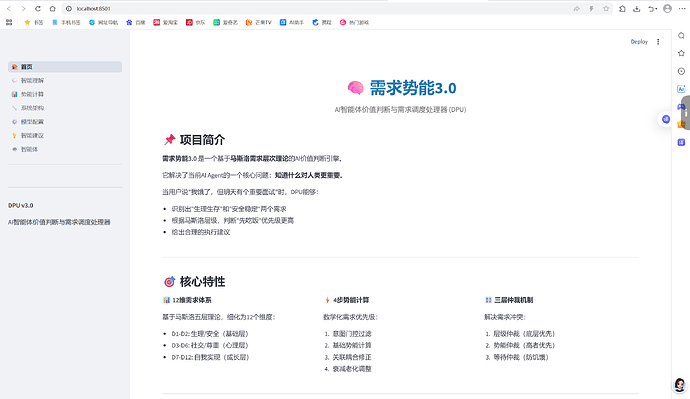The width and height of the screenshot is (690, 399).
Task: Click the floating blue round translate button
Action: tap(666, 119)
